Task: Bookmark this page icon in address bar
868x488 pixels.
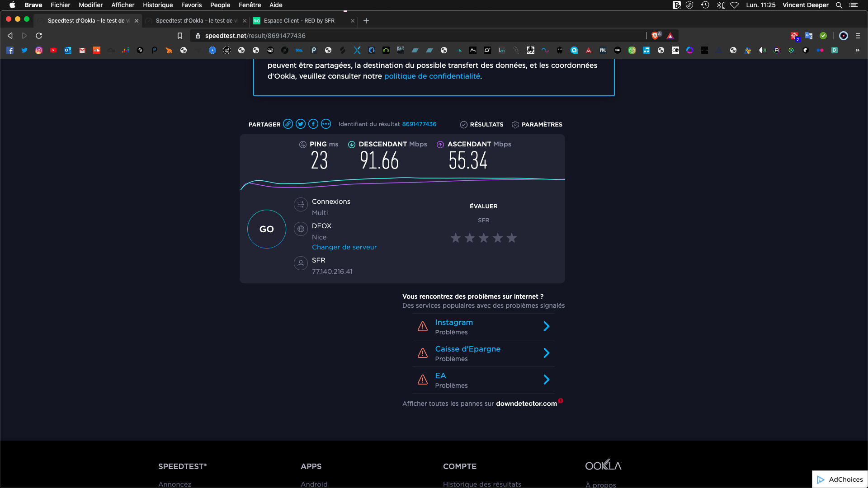Action: [180, 36]
